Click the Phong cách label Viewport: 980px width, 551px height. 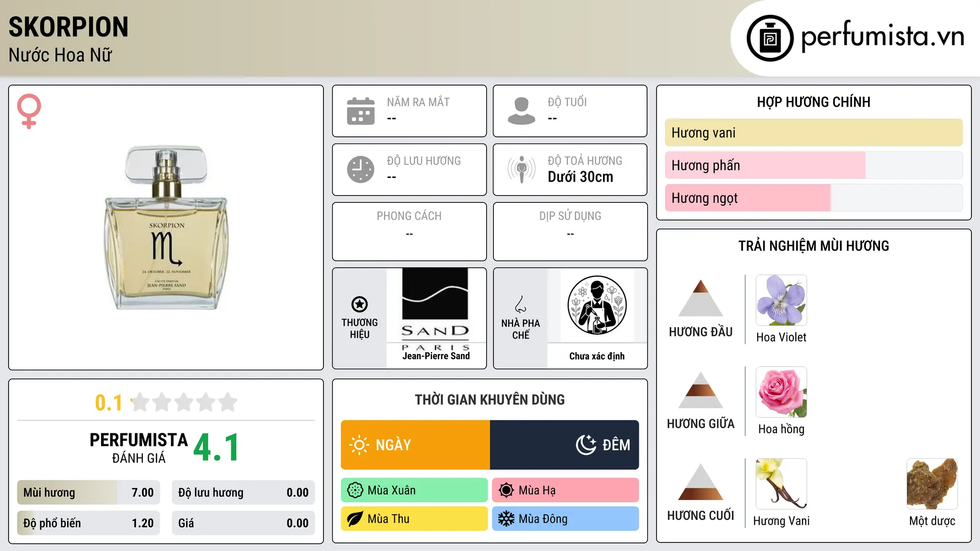[x=409, y=216]
